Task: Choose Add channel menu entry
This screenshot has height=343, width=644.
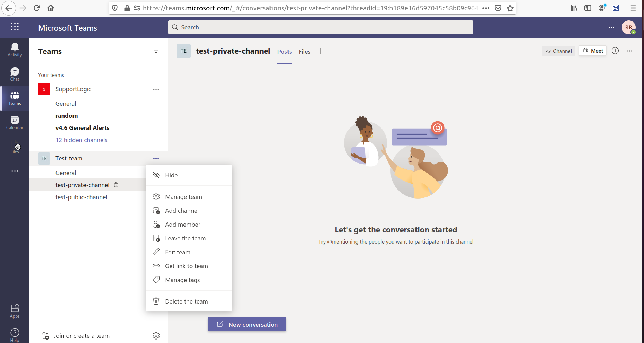Action: pyautogui.click(x=189, y=211)
